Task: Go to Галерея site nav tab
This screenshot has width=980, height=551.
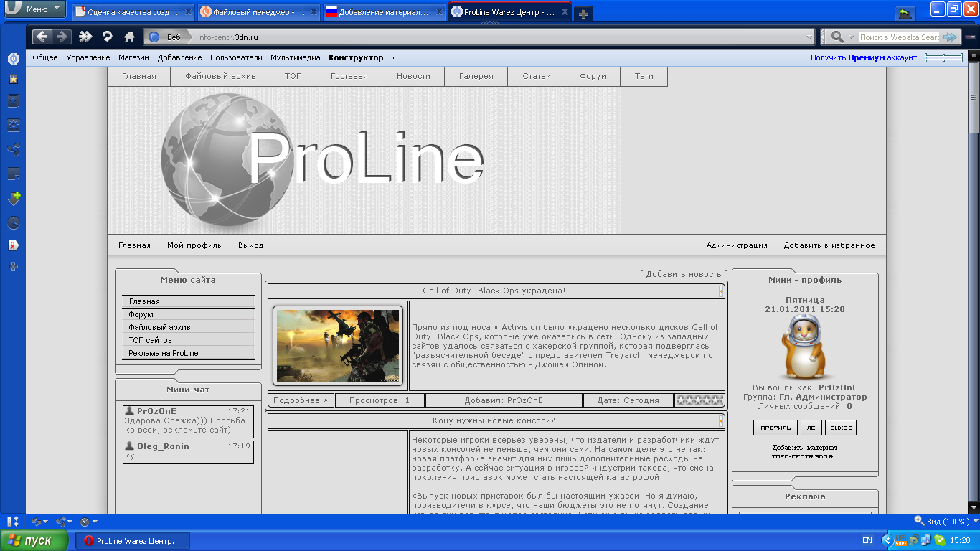Action: 476,76
